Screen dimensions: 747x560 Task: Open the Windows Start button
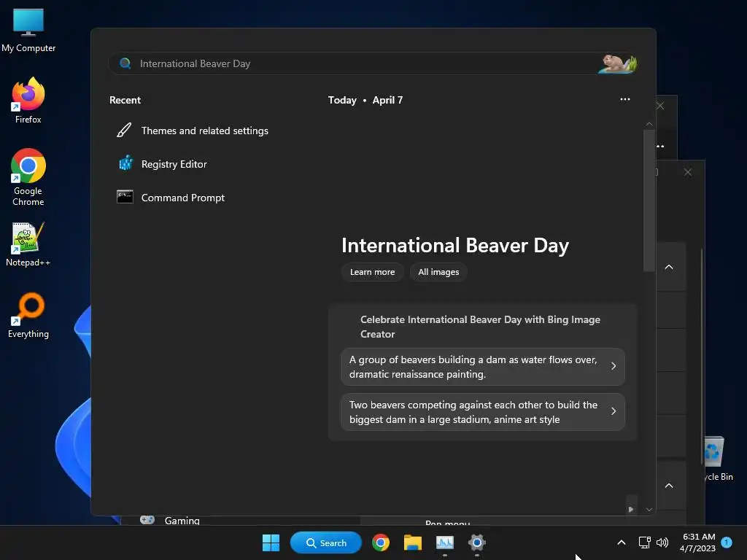271,542
